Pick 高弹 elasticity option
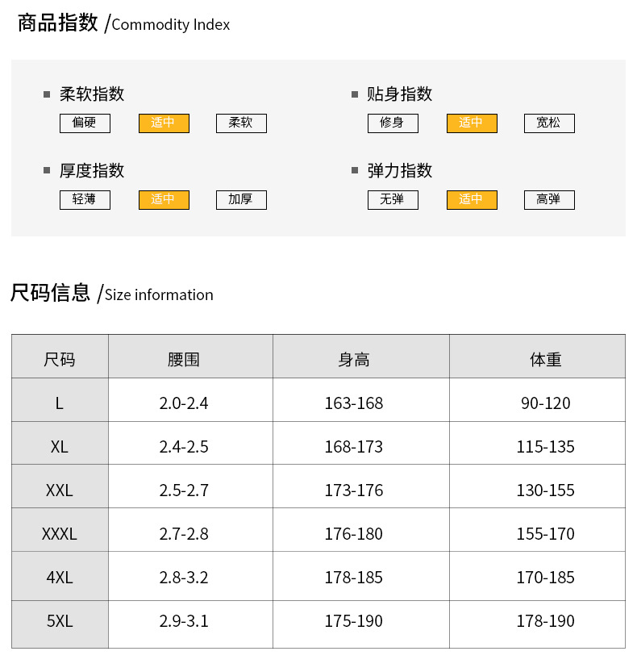This screenshot has width=637, height=672. click(549, 200)
